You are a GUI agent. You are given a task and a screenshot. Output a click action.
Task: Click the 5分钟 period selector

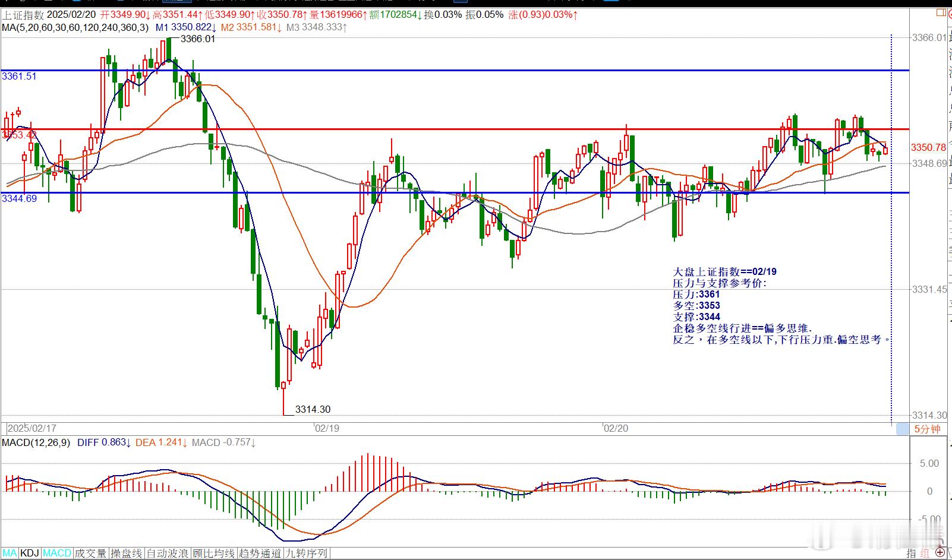click(927, 429)
